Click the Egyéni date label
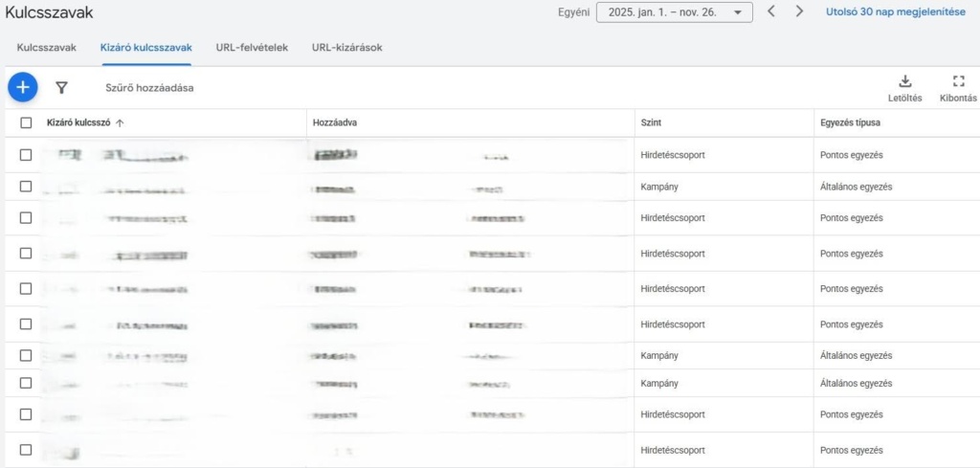Screen dimensions: 980x468 click(x=574, y=11)
